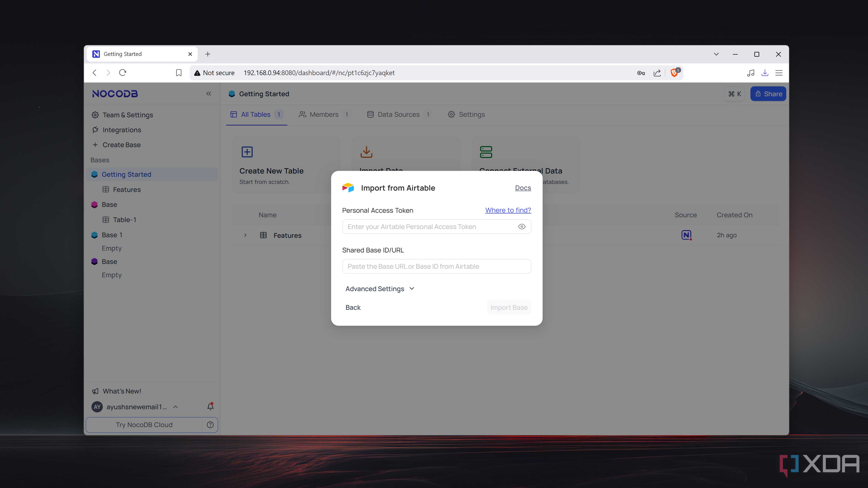
Task: Open Integrations in the sidebar
Action: click(x=116, y=130)
